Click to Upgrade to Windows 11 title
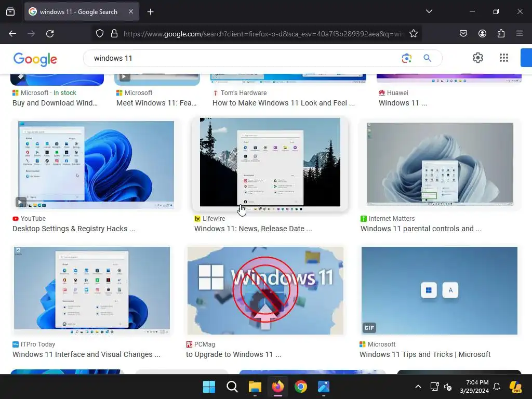 pos(233,354)
